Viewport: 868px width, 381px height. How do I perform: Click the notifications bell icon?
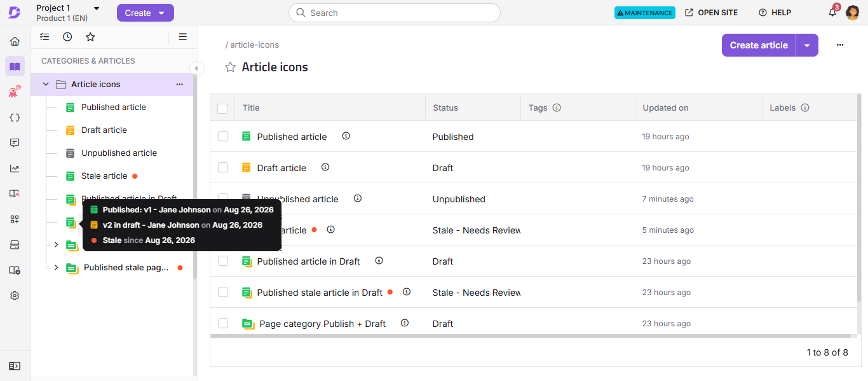point(832,13)
